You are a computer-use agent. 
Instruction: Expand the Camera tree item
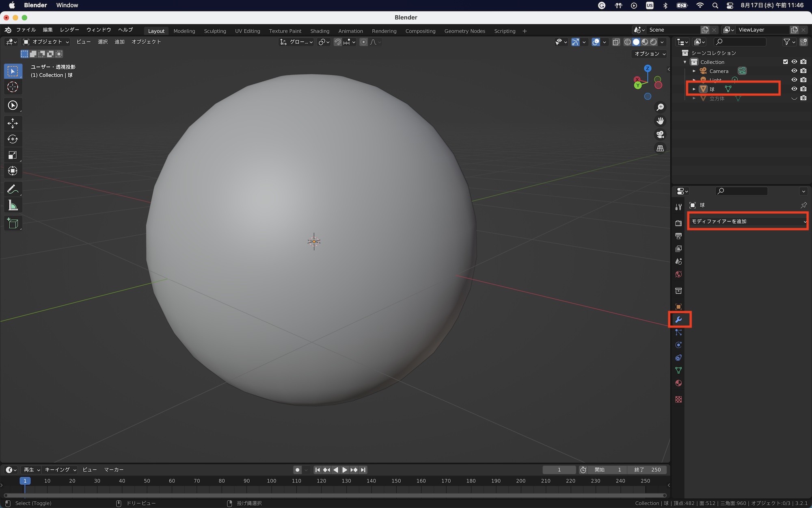tap(694, 71)
